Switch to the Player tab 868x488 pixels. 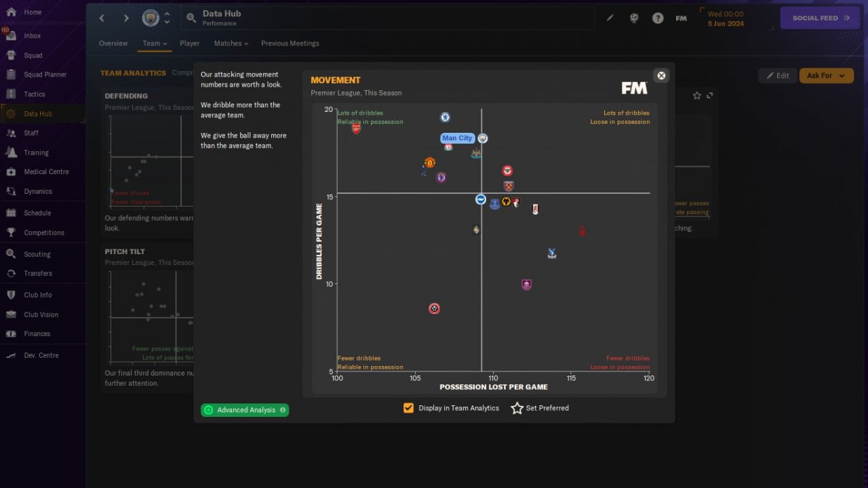[190, 43]
